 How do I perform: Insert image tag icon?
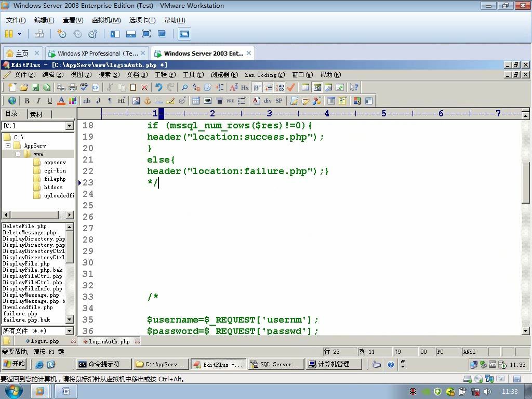pos(136,101)
